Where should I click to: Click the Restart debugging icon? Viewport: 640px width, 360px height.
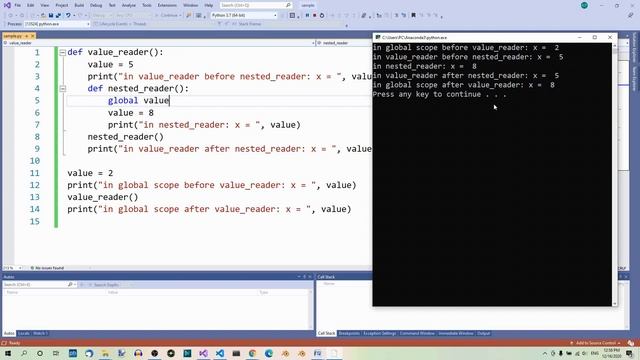point(322,16)
